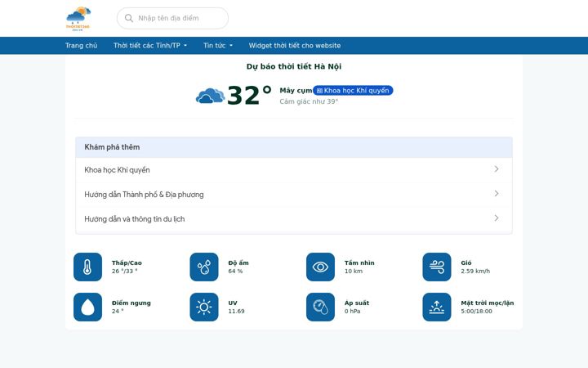Expand Hướng dẫn Thành phố & Địa phương chevron
The image size is (588, 368).
tap(497, 193)
